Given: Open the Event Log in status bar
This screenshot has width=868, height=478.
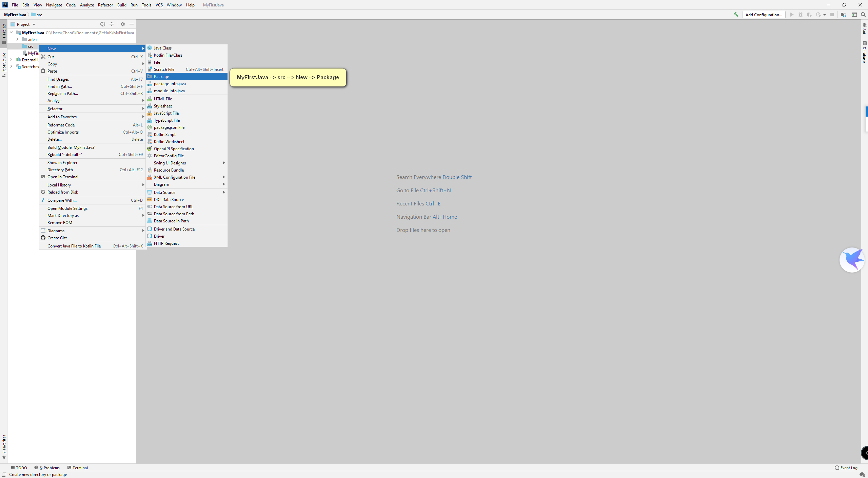Looking at the screenshot, I should point(846,467).
